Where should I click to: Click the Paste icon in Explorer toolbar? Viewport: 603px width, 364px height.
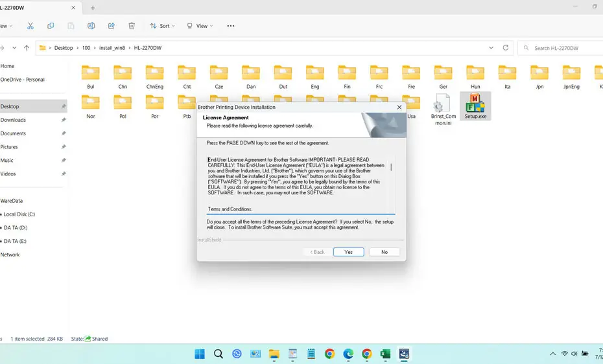pyautogui.click(x=71, y=26)
